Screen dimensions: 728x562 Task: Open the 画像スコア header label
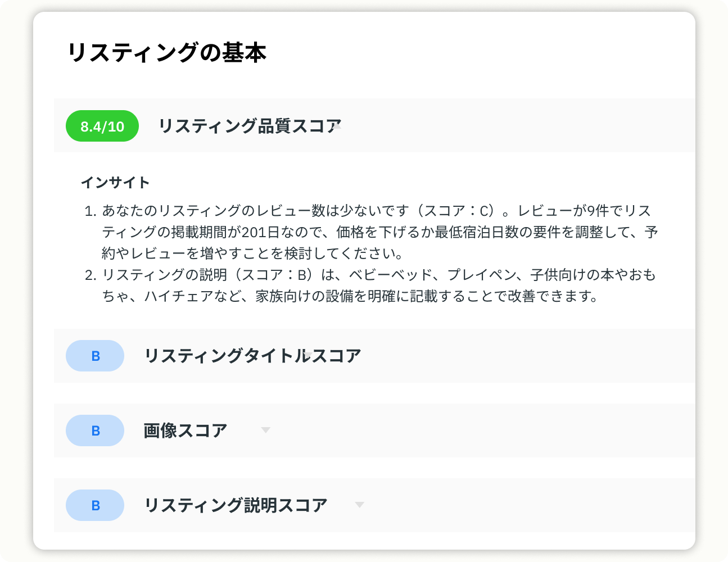coord(186,430)
